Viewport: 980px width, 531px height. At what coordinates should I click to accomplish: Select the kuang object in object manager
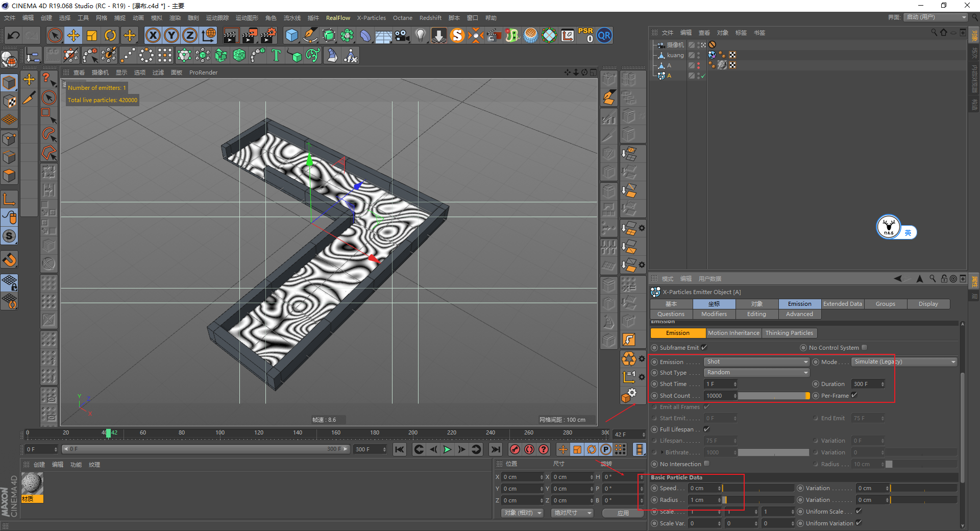[675, 55]
